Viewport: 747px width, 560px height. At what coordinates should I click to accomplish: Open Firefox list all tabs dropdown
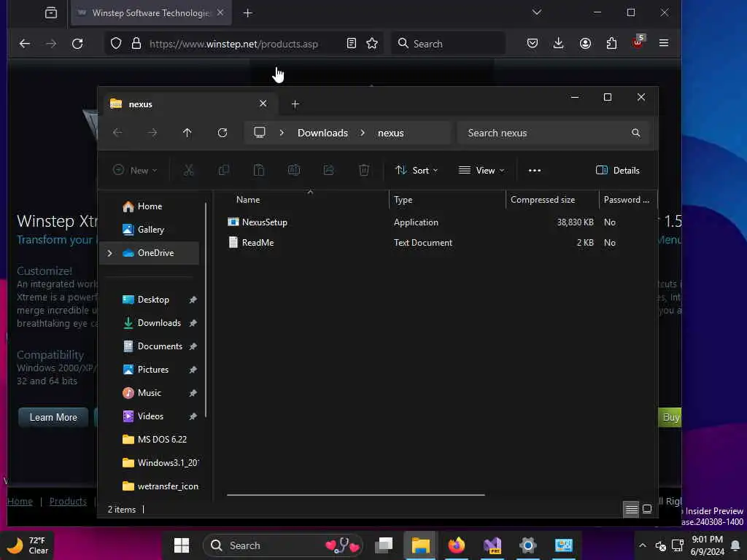[x=537, y=12]
